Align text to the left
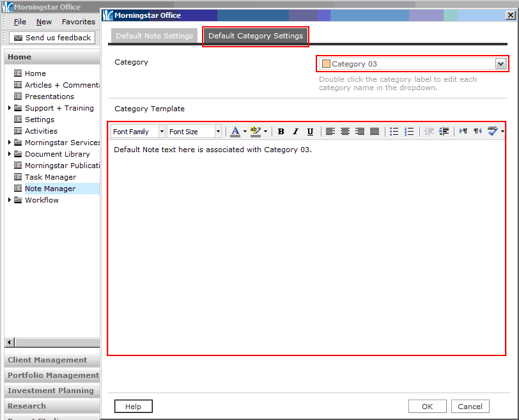This screenshot has height=420, width=519. (x=330, y=132)
